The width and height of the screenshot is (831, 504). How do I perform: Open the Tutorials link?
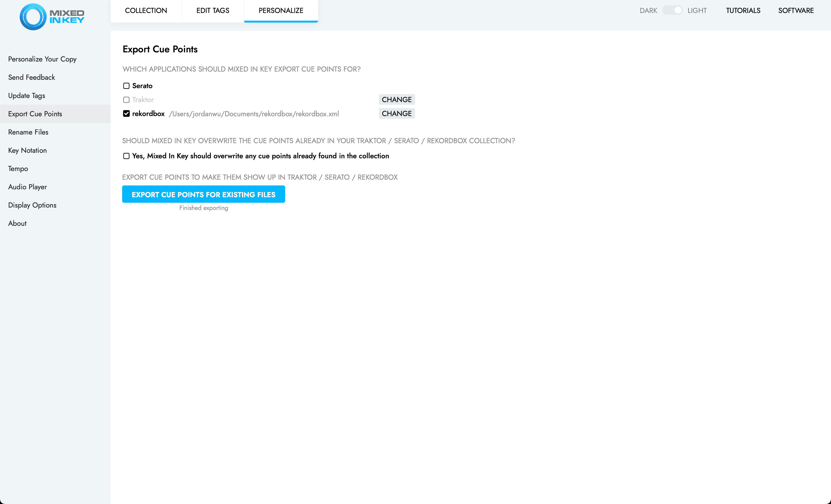point(743,10)
